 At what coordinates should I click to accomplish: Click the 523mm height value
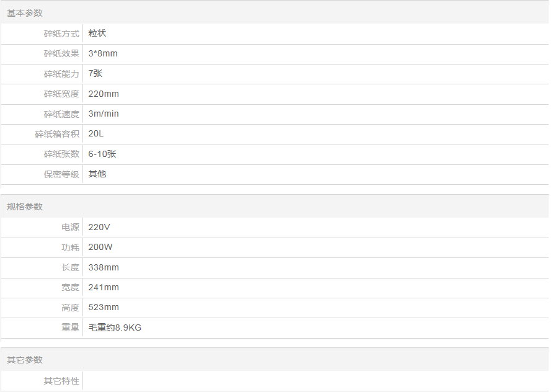tap(104, 307)
